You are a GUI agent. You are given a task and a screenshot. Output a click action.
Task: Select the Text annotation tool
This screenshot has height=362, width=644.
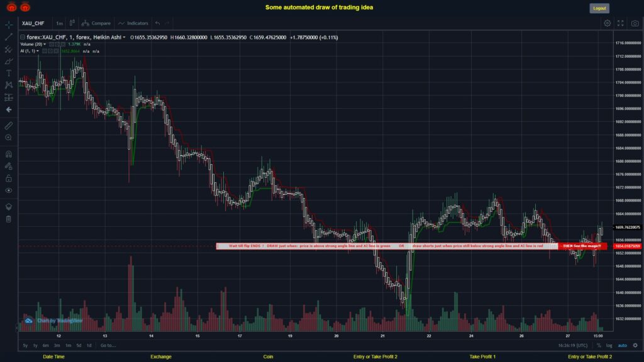click(x=9, y=73)
